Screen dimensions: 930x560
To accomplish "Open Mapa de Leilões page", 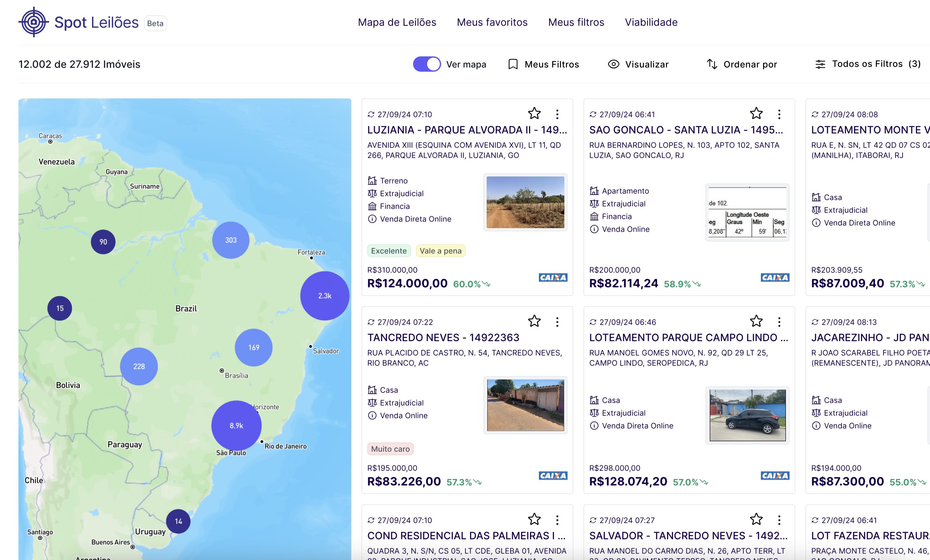I will 397,22.
